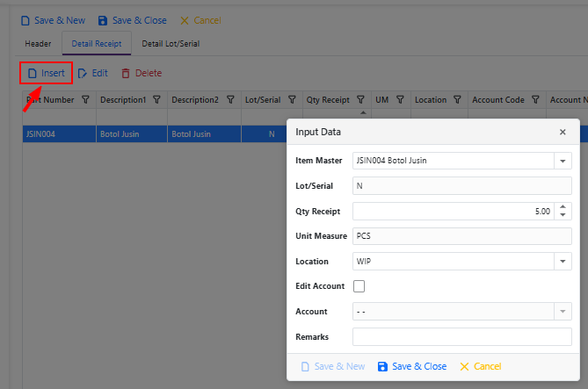
Task: Click the Insert button
Action: click(x=46, y=73)
